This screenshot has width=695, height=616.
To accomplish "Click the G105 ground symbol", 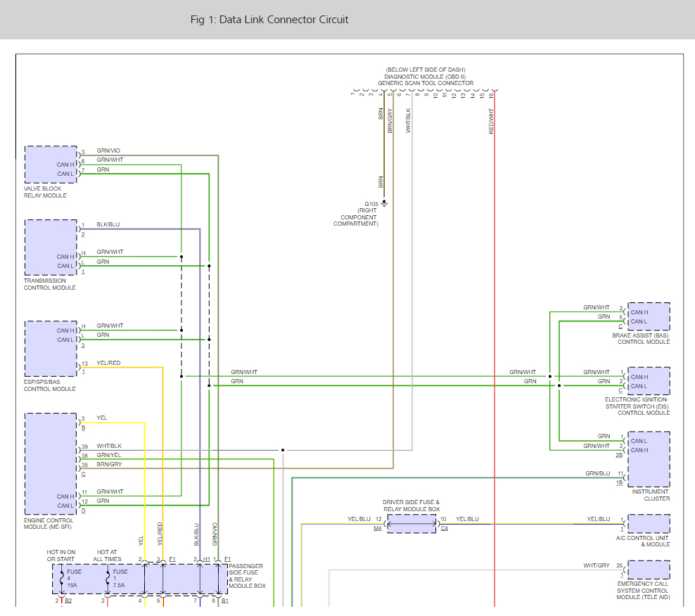I will 384,204.
